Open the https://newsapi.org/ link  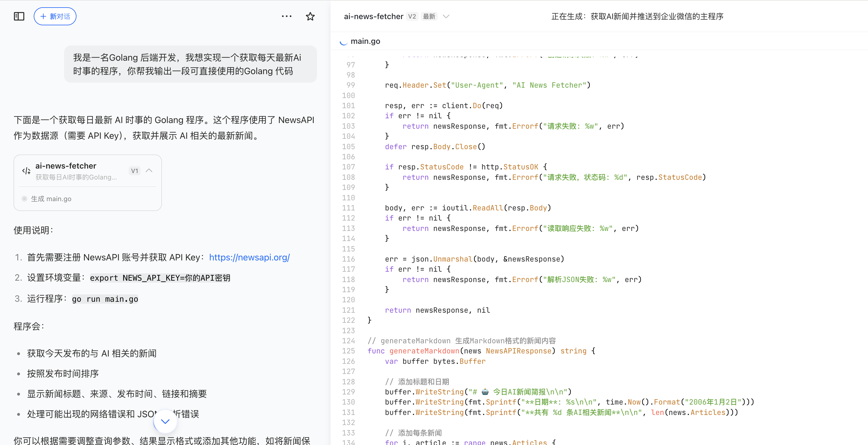[249, 257]
